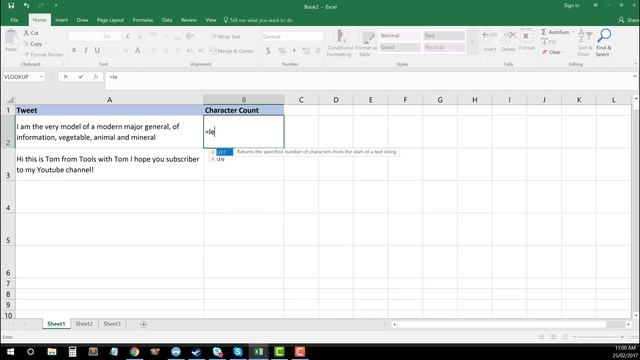Add a new sheet with plus button
Viewport: 640px width, 360px height.
(144, 324)
